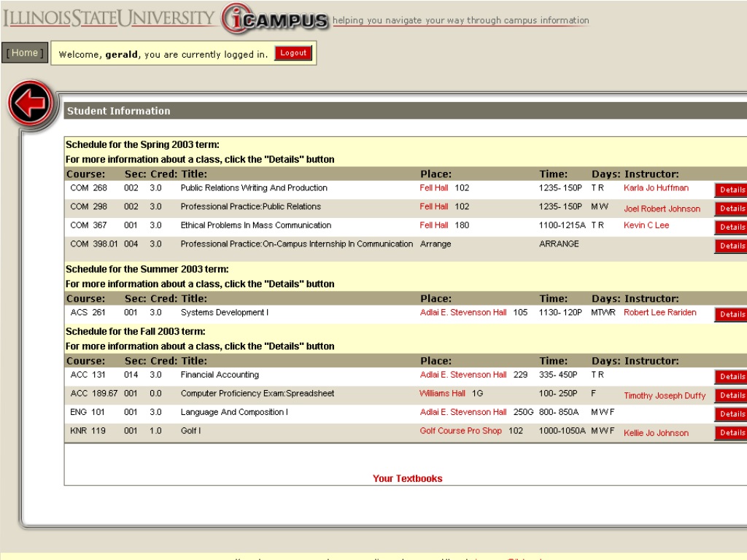Viewport: 747px width, 560px height.
Task: Open Details for ACC 131
Action: [731, 377]
